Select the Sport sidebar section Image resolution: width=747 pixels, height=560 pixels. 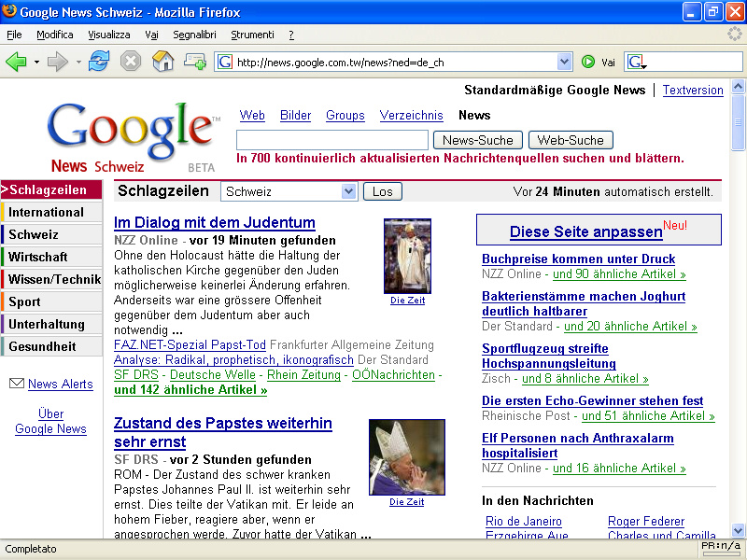click(x=51, y=301)
